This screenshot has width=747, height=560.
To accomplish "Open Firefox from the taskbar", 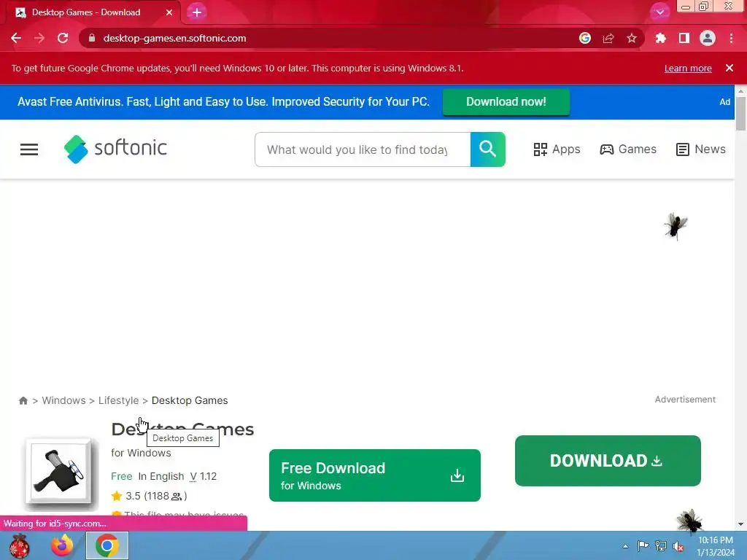I will click(63, 545).
